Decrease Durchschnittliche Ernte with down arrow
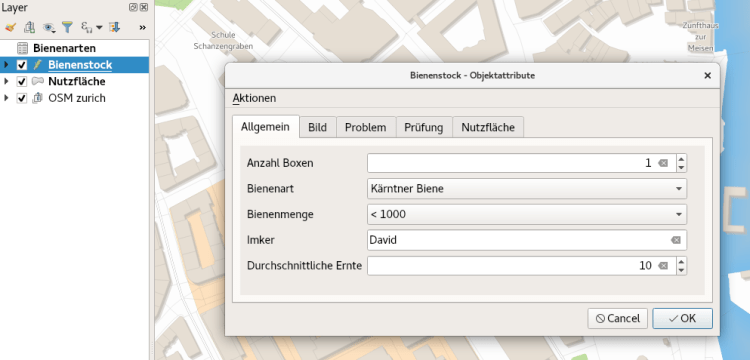Image resolution: width=750 pixels, height=360 pixels. pos(682,270)
